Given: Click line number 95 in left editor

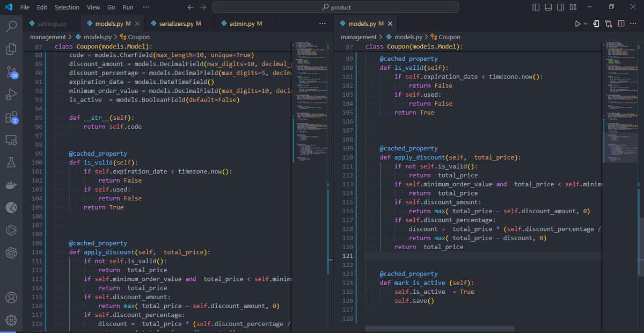Looking at the screenshot, I should (38, 118).
